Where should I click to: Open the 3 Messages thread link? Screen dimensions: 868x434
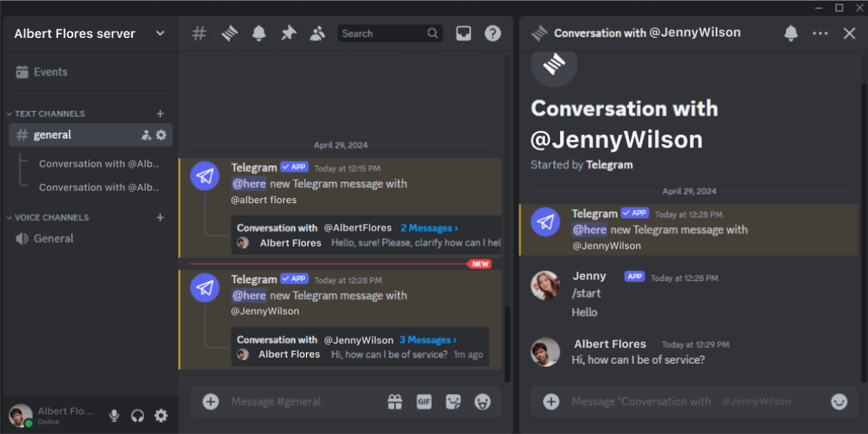427,339
